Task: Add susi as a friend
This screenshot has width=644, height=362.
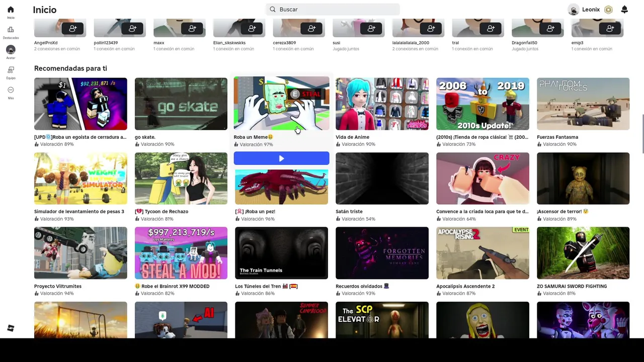Action: point(371,29)
